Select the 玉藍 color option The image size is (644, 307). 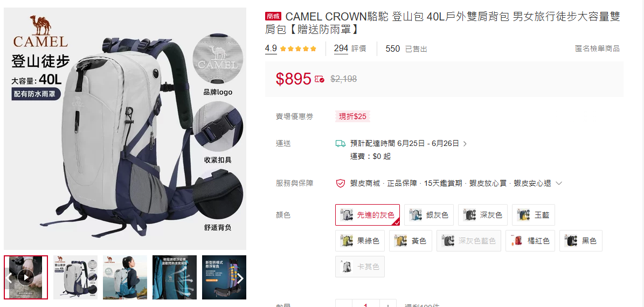pyautogui.click(x=534, y=215)
